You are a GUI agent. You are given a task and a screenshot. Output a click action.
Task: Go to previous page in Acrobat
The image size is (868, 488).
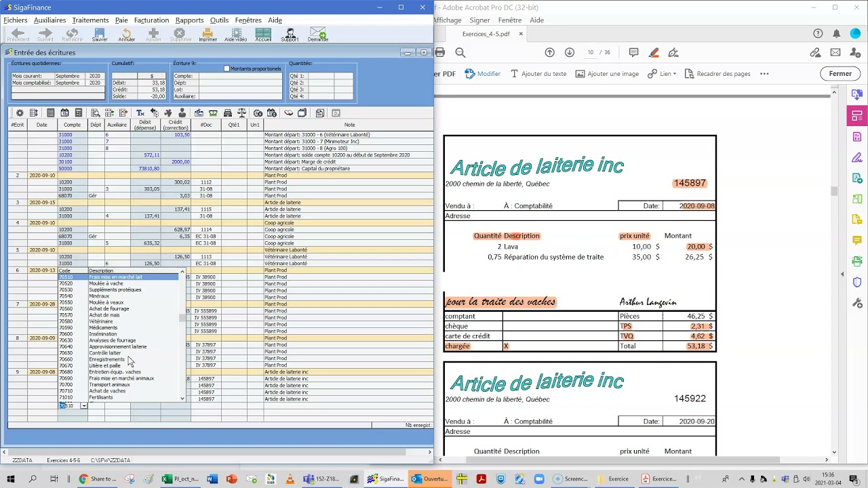click(550, 53)
